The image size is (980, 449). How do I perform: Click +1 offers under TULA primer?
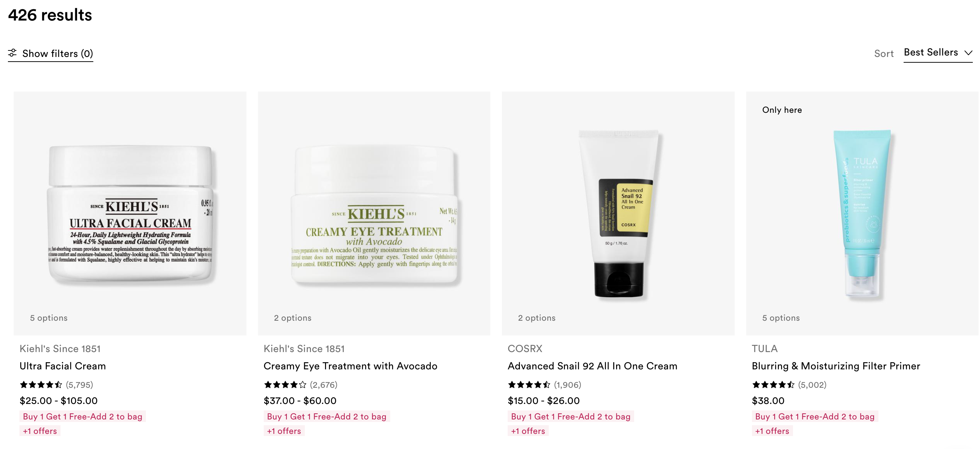(x=772, y=431)
